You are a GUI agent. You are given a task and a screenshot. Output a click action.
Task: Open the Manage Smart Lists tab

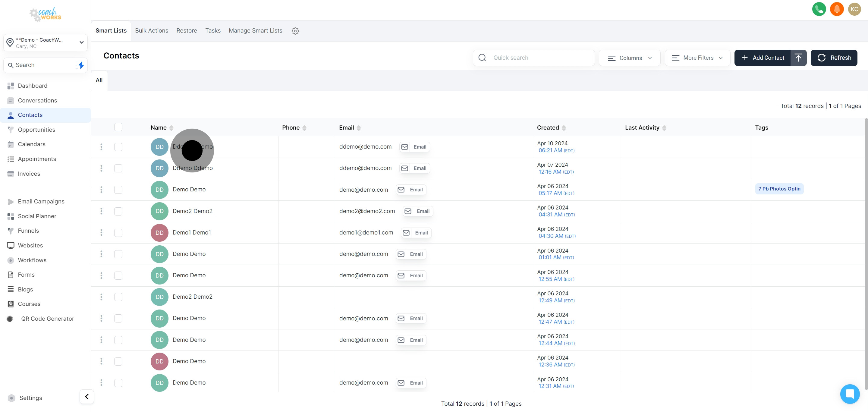(255, 31)
